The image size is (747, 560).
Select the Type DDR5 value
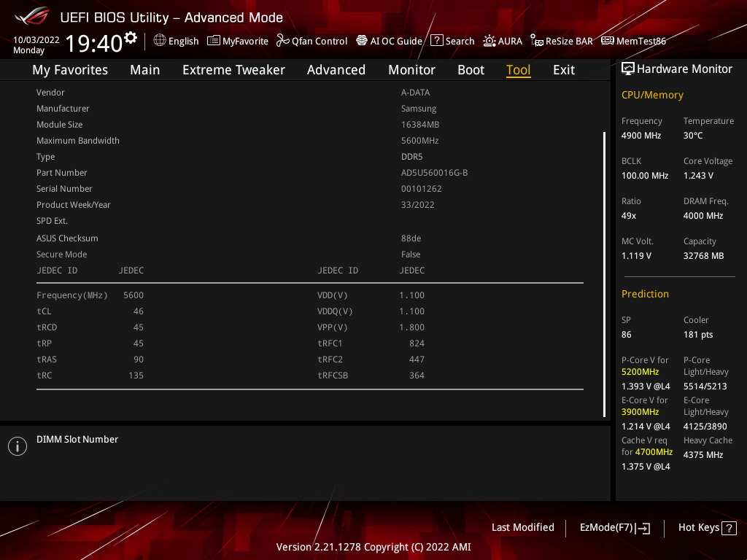tap(411, 157)
